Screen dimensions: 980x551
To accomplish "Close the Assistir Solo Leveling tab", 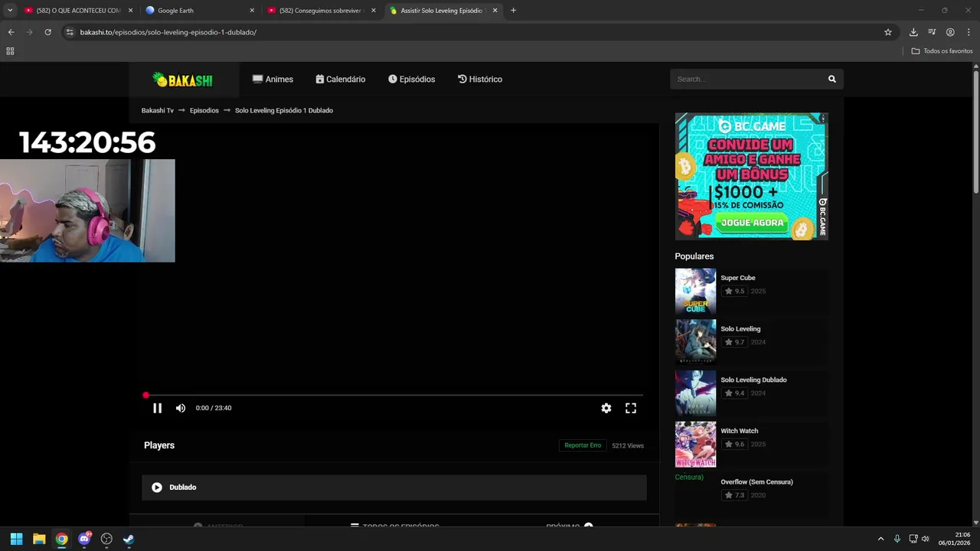I will click(495, 11).
